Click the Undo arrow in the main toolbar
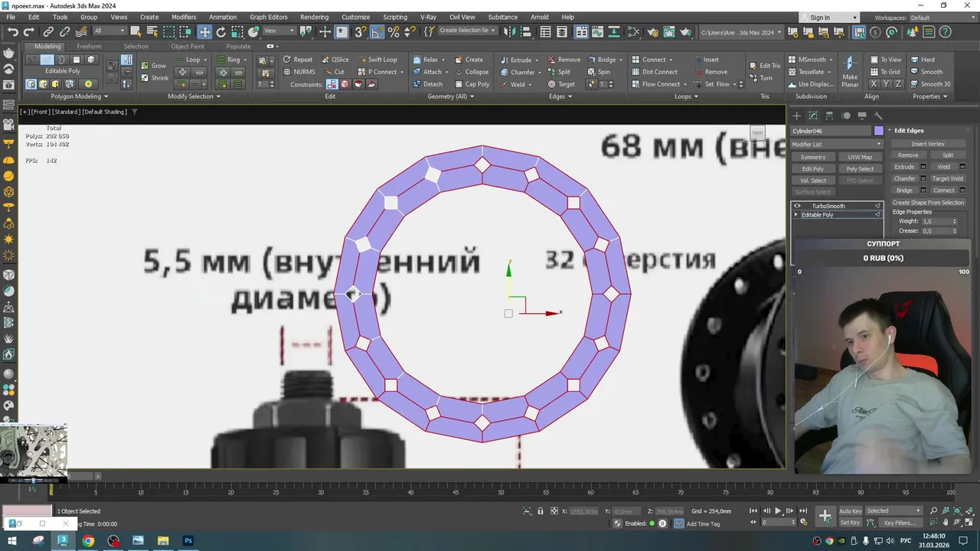 click(x=12, y=31)
